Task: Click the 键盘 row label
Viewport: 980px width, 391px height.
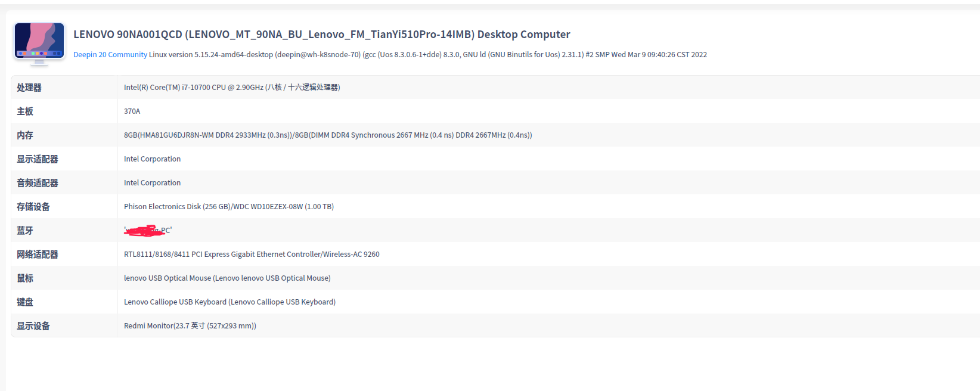Action: [x=25, y=302]
